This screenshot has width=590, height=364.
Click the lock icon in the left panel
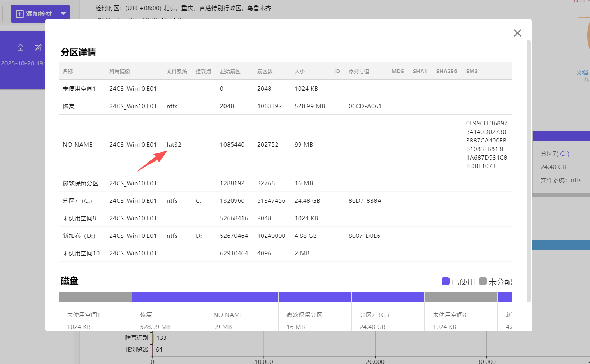(21, 48)
